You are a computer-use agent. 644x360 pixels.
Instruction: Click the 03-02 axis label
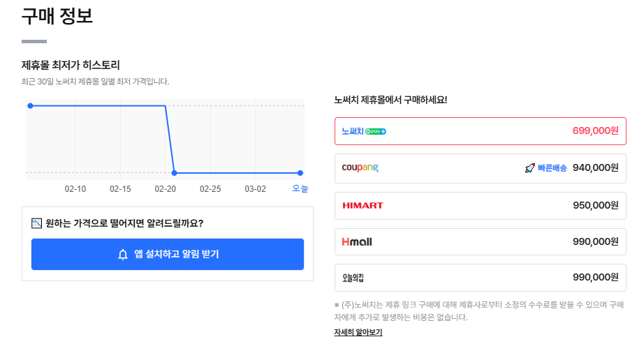(x=256, y=189)
